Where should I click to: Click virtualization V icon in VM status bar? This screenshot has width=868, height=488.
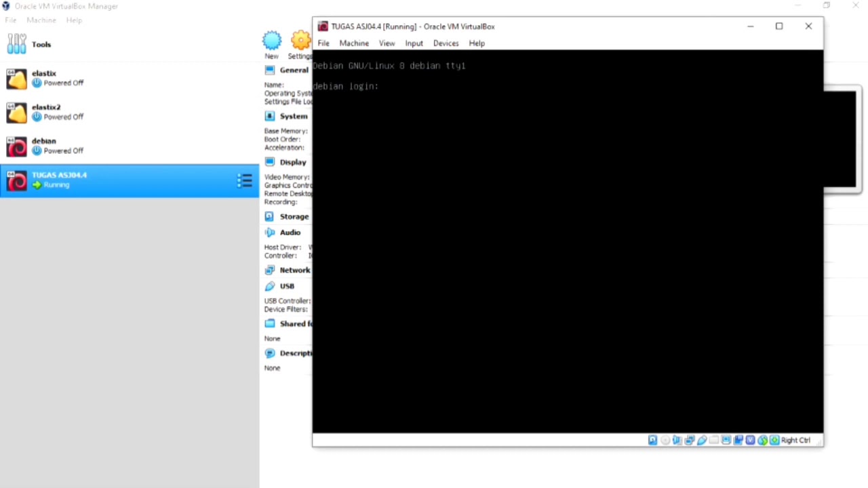coord(750,440)
